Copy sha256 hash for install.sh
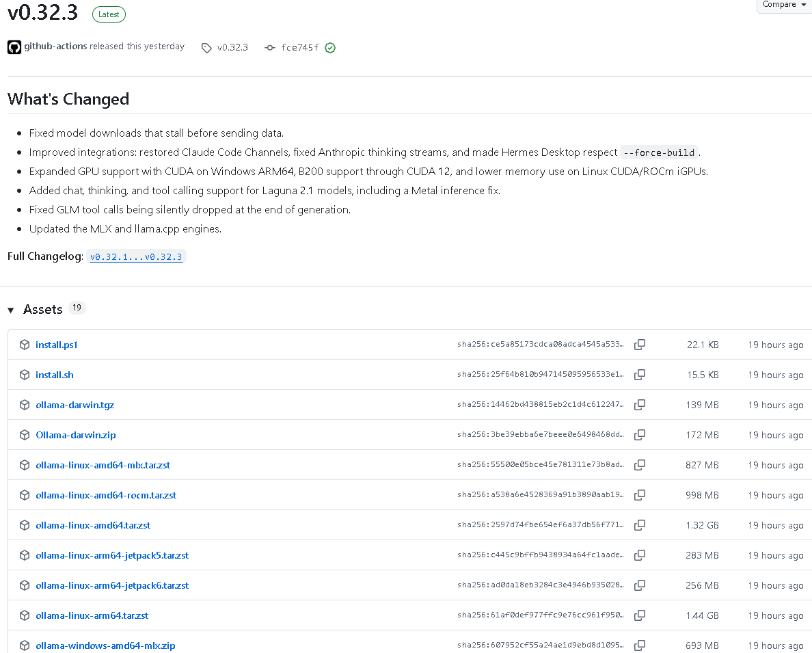 [x=640, y=375]
